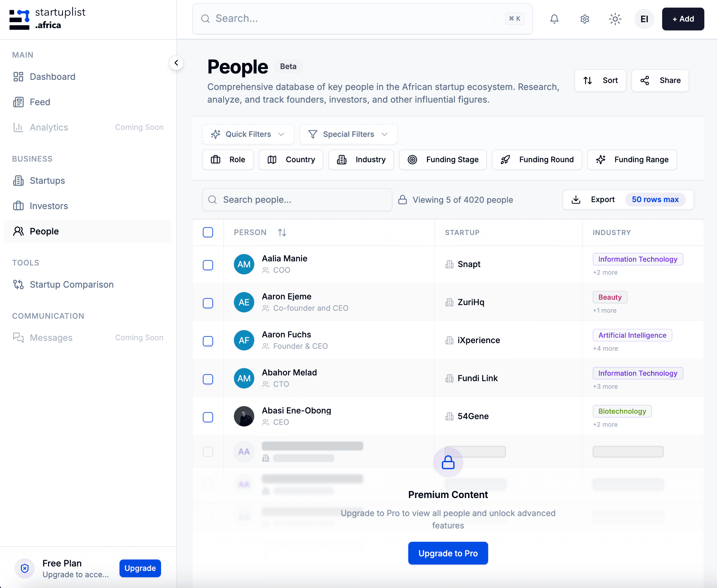717x588 pixels.
Task: Open the Industry filter
Action: [361, 160]
